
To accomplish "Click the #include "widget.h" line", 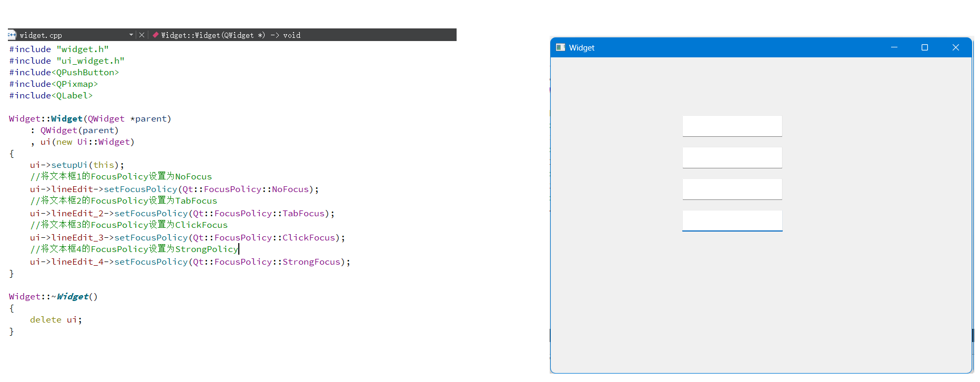I will pos(59,49).
